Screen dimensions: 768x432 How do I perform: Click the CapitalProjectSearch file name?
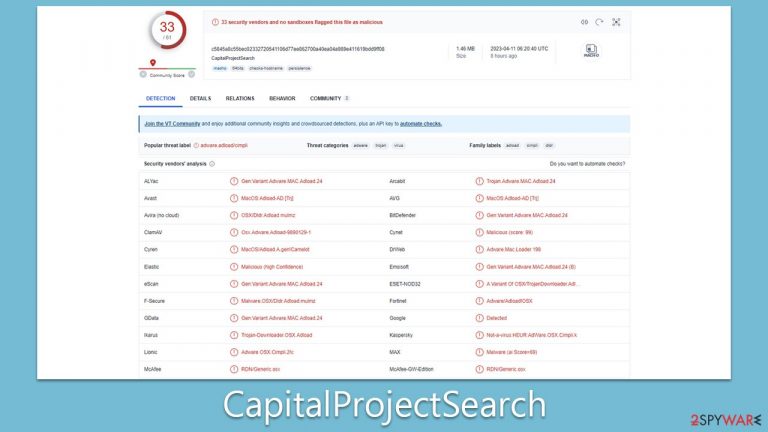[x=233, y=58]
